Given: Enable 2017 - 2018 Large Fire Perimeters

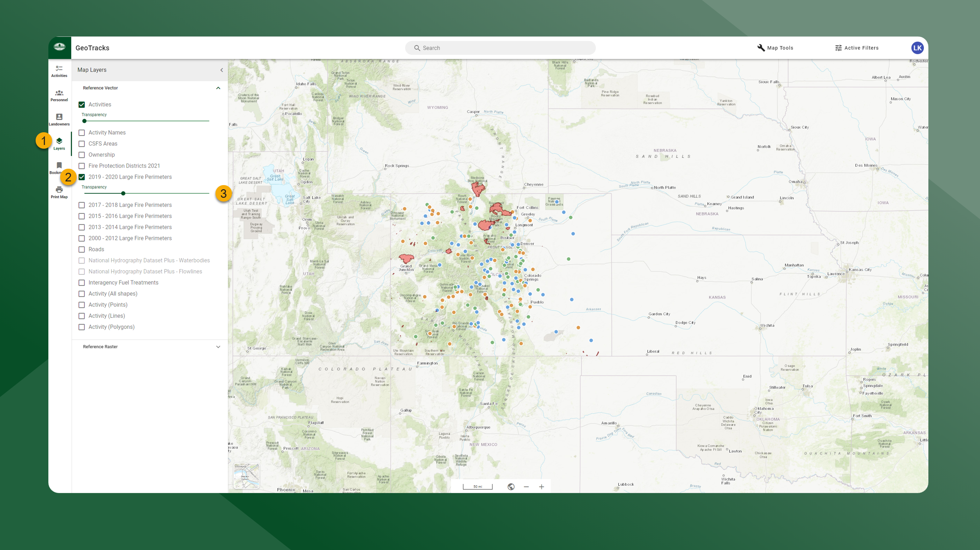Looking at the screenshot, I should click(82, 205).
